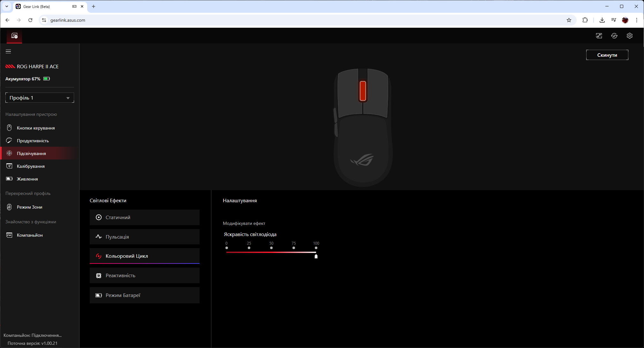The width and height of the screenshot is (644, 348).
Task: Click the display scale icon in header
Action: (599, 36)
